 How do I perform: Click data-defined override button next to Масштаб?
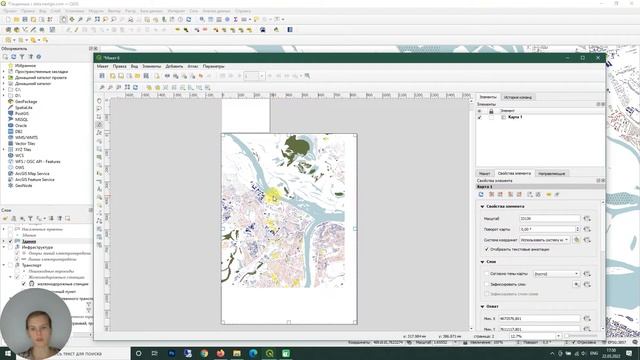[587, 219]
